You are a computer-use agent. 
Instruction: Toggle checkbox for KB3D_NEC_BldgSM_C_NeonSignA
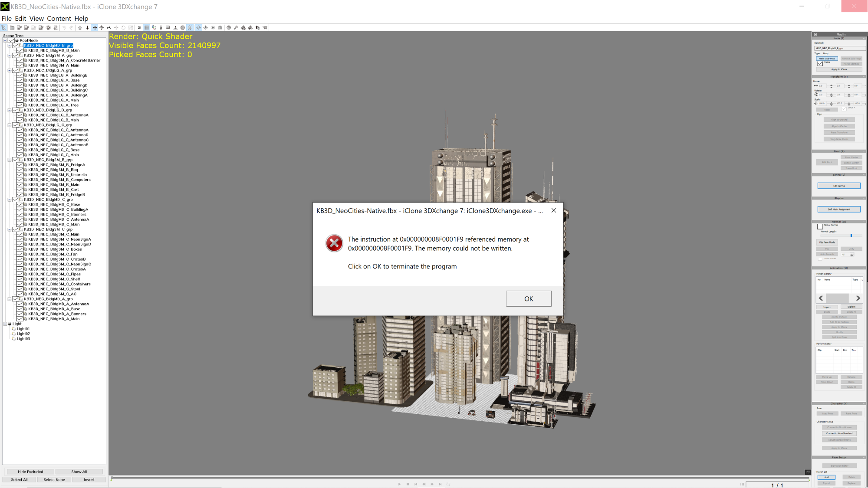pyautogui.click(x=20, y=239)
